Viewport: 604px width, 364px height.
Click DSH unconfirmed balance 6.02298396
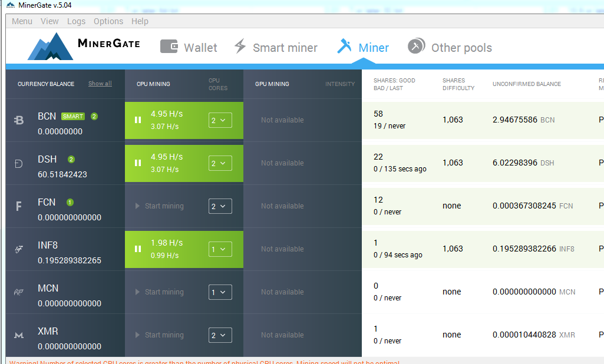point(514,163)
